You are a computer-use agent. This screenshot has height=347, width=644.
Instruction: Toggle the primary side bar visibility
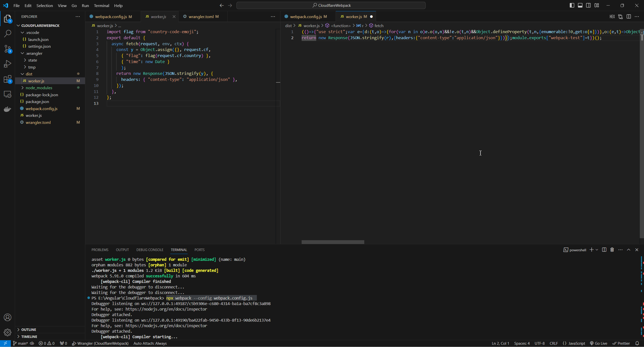coord(572,5)
